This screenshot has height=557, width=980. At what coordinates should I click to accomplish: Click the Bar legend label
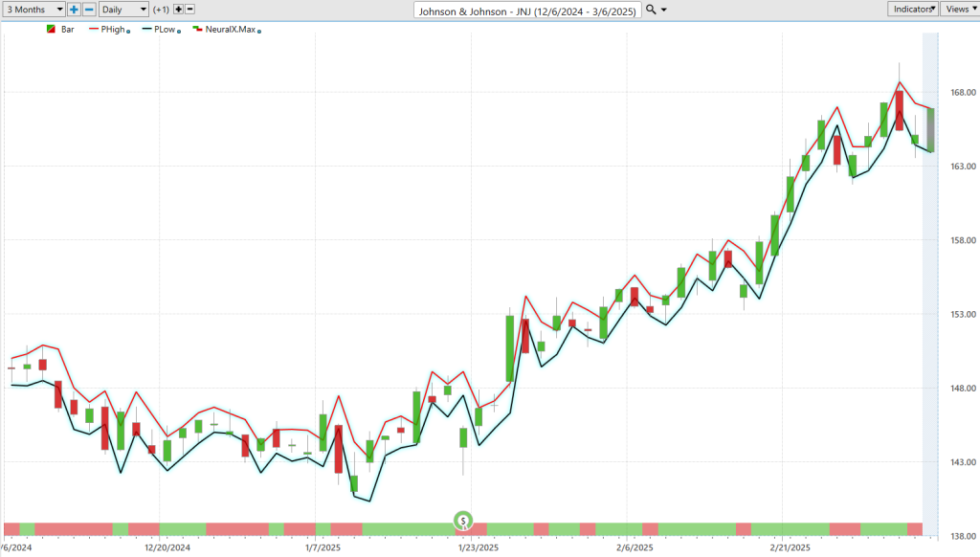pyautogui.click(x=68, y=30)
